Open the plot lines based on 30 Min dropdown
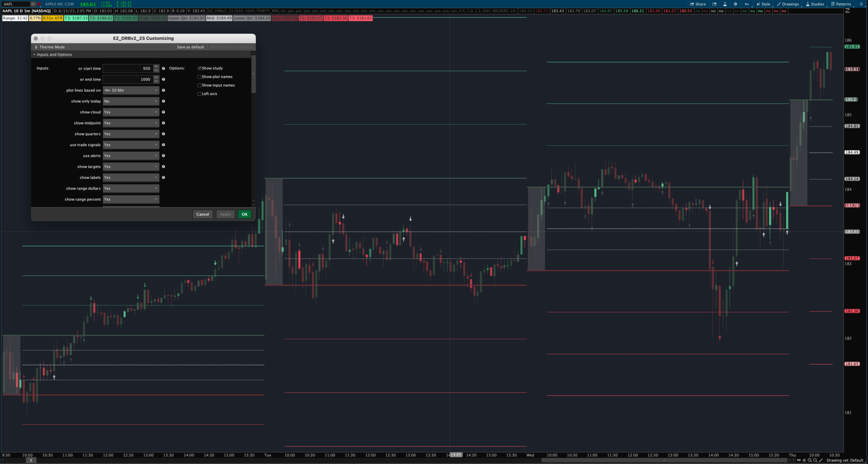 tap(131, 90)
